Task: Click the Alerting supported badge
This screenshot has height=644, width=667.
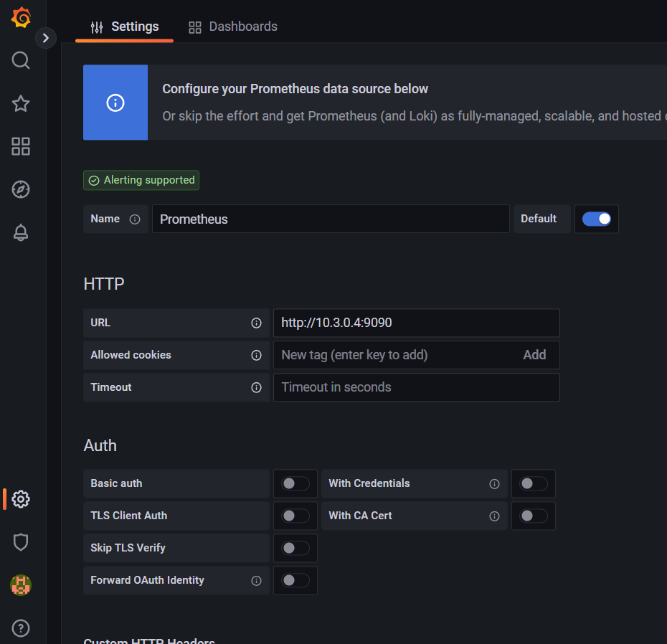Action: (141, 180)
